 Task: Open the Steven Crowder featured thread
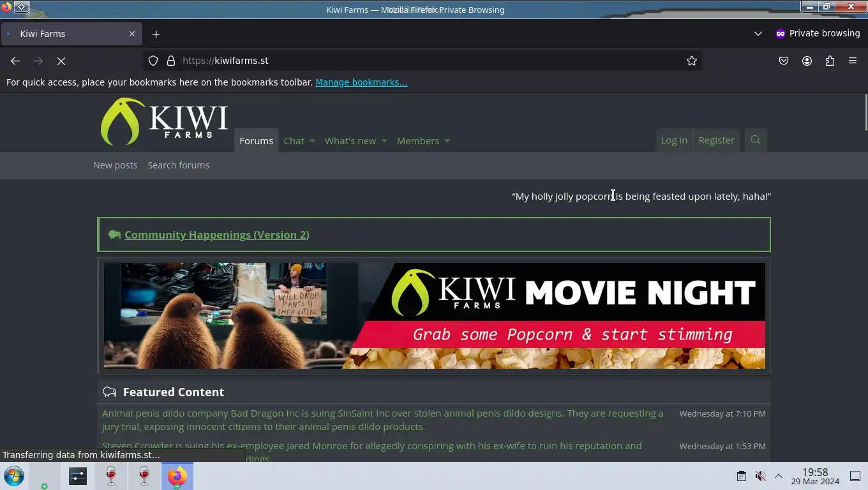[x=372, y=452]
